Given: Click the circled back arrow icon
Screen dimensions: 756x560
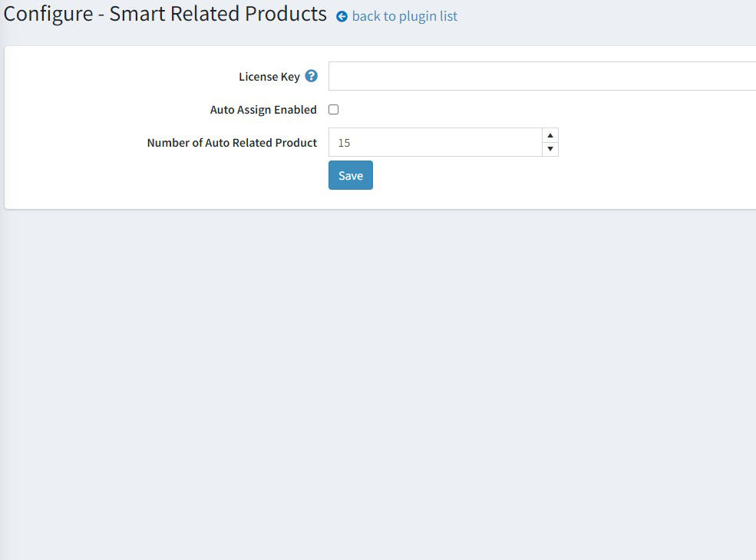Looking at the screenshot, I should coord(342,17).
